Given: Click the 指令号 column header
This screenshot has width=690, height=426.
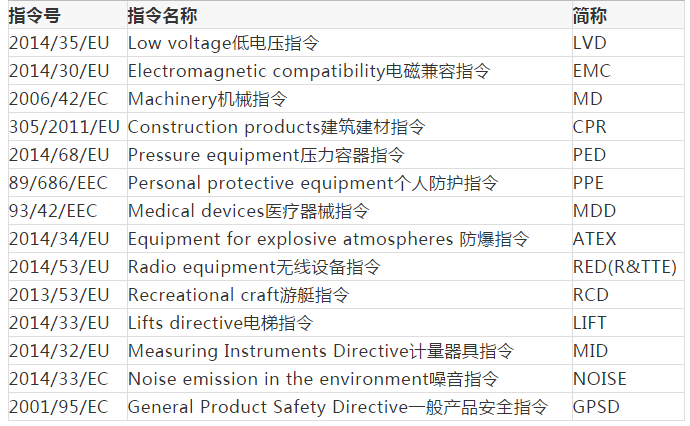Looking at the screenshot, I should [x=32, y=16].
